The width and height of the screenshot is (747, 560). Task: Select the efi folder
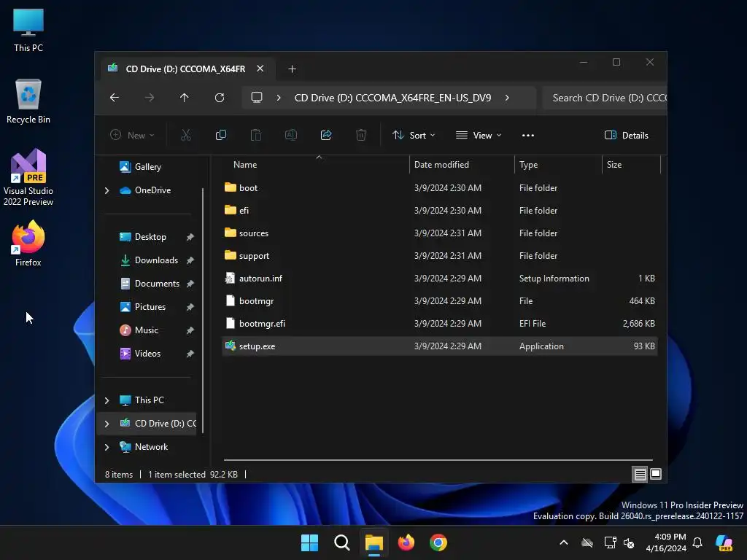point(440,211)
